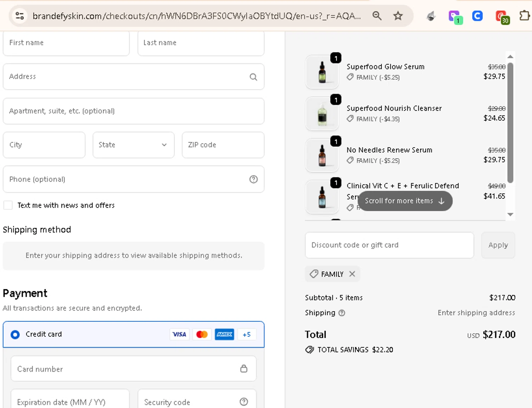Show the +5 more payment cards
The image size is (532, 408).
(246, 334)
